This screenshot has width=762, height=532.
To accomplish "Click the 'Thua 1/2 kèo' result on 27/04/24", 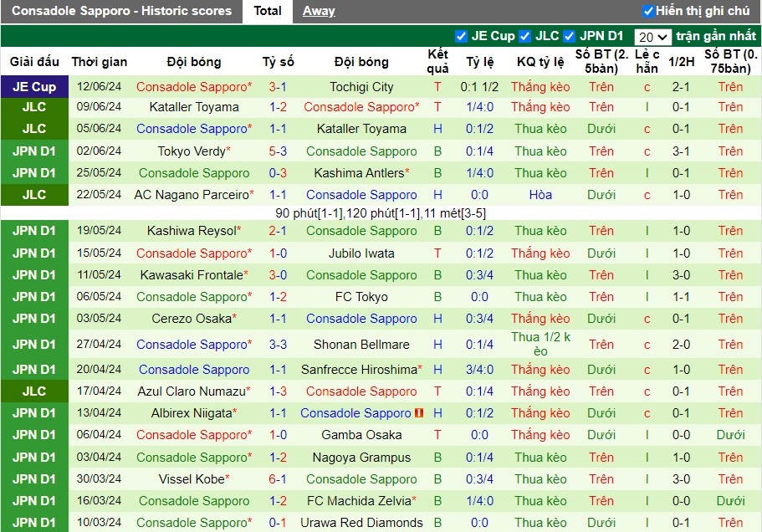I will [540, 344].
